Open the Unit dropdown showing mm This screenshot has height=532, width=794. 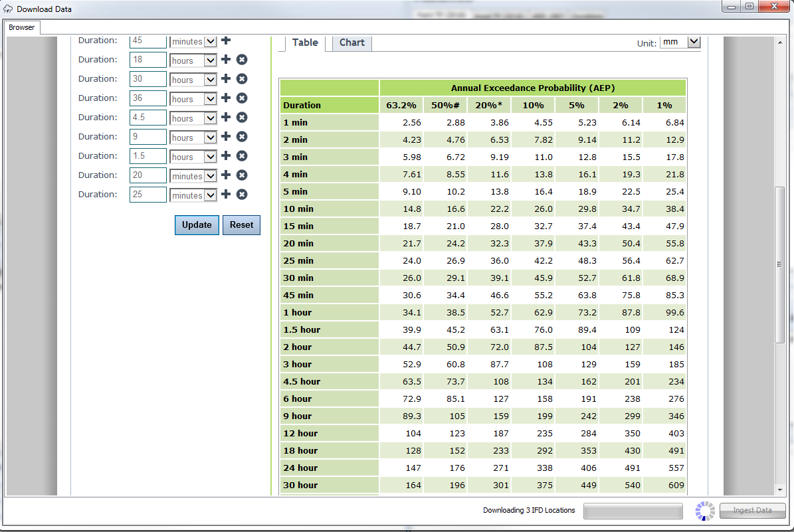coord(680,42)
